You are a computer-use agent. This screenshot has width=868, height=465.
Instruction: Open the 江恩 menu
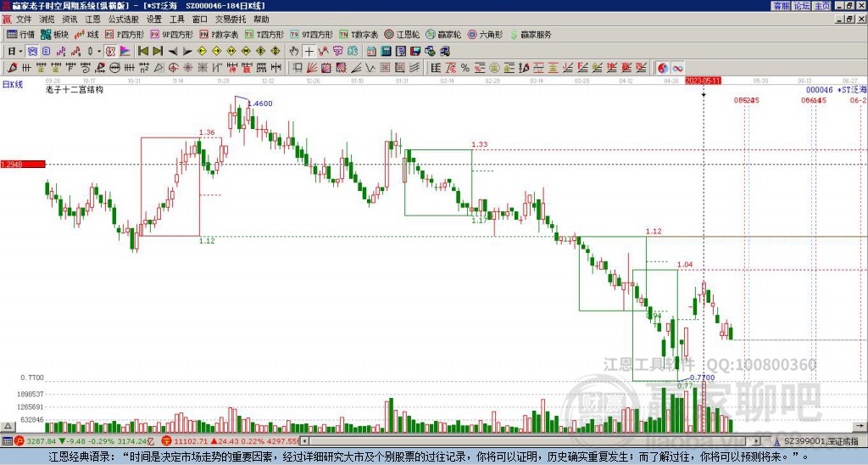coord(93,20)
